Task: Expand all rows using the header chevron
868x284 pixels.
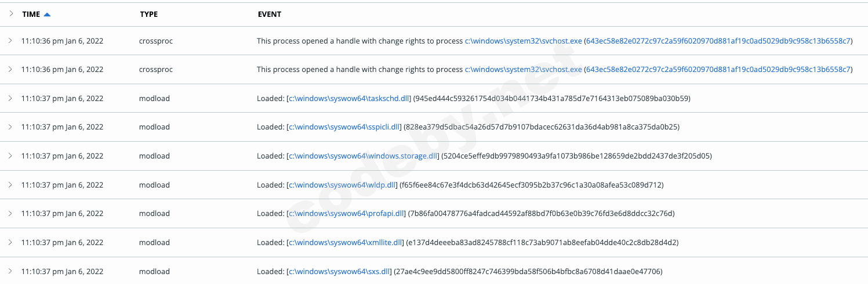Action: (10, 14)
